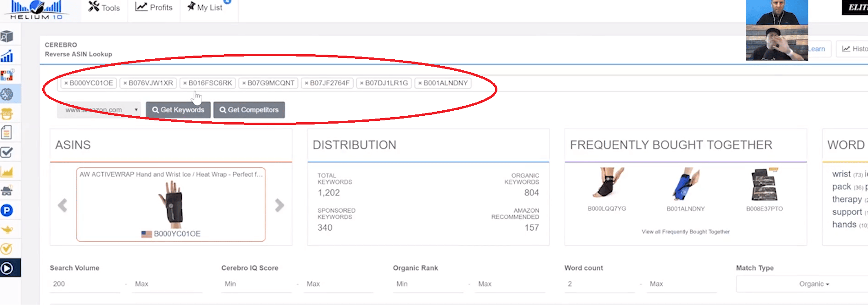Image resolution: width=868 pixels, height=306 pixels.
Task: Click the play button icon in sidebar
Action: 7,268
